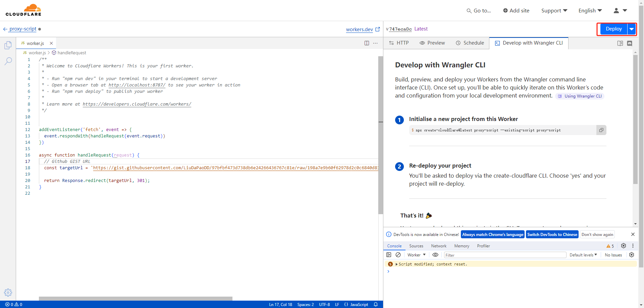Select Develop with Wrangler CLI tab
Viewport: 644px width, 308px height.
coord(529,43)
